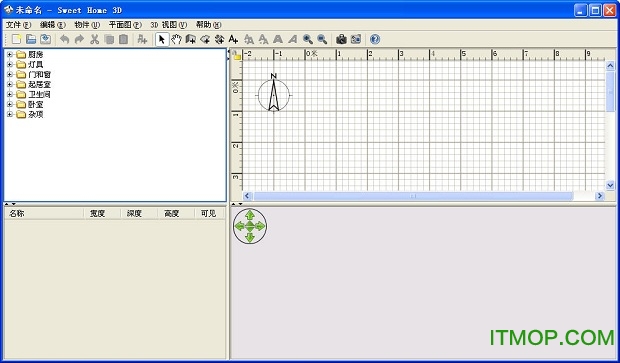
Task: Select the Create walls tool
Action: [x=191, y=39]
